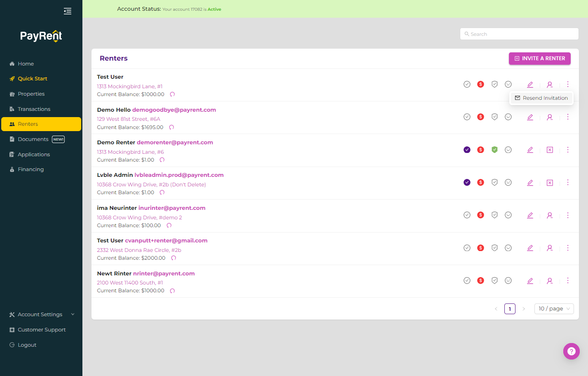Select page 1 in pagination

tap(510, 309)
